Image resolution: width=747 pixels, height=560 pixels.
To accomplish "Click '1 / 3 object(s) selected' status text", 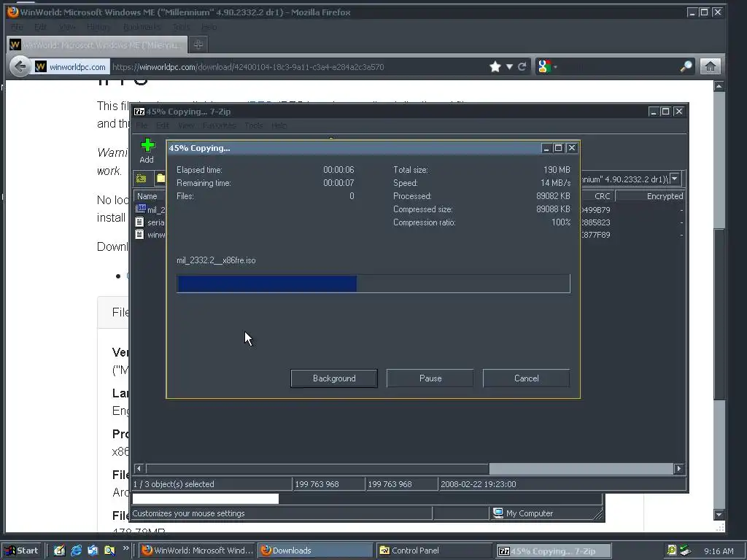I will pyautogui.click(x=174, y=484).
